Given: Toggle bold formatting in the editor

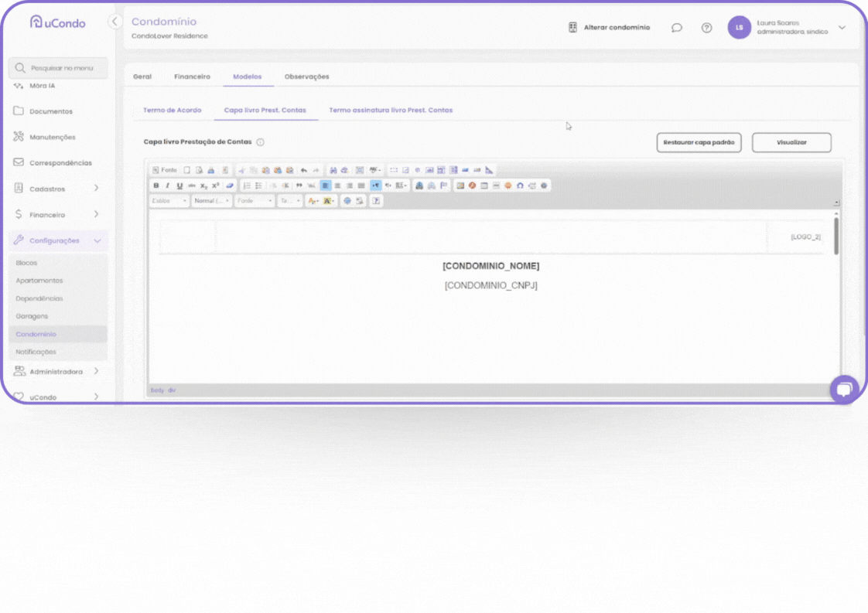Looking at the screenshot, I should (x=156, y=186).
